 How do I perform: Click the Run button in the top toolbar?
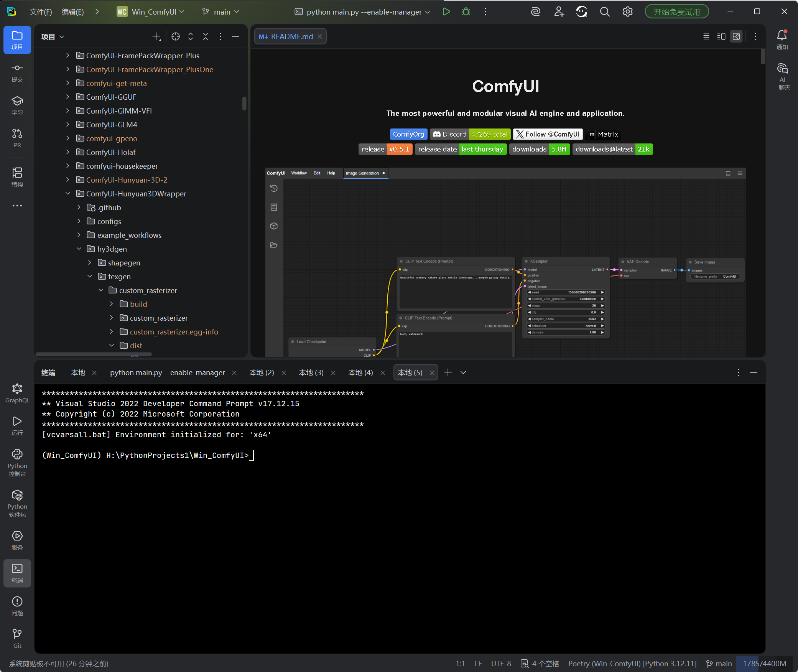(446, 12)
